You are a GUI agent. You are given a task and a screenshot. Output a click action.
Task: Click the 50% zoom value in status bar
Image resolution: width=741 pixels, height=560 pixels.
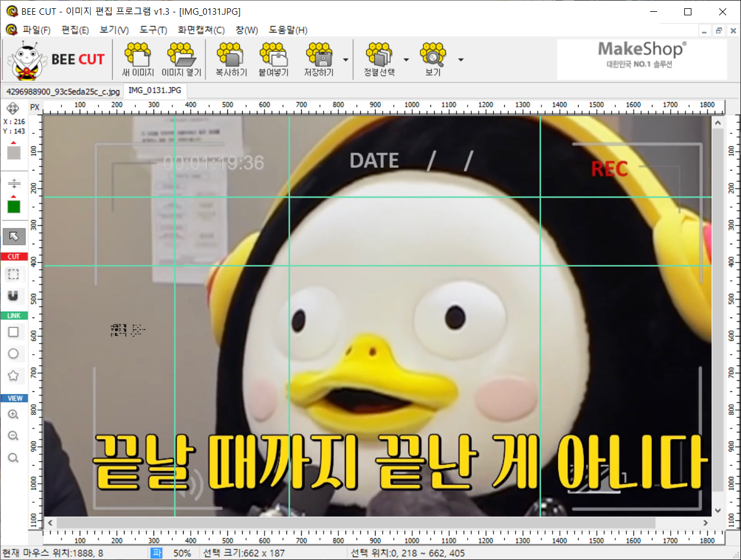181,553
